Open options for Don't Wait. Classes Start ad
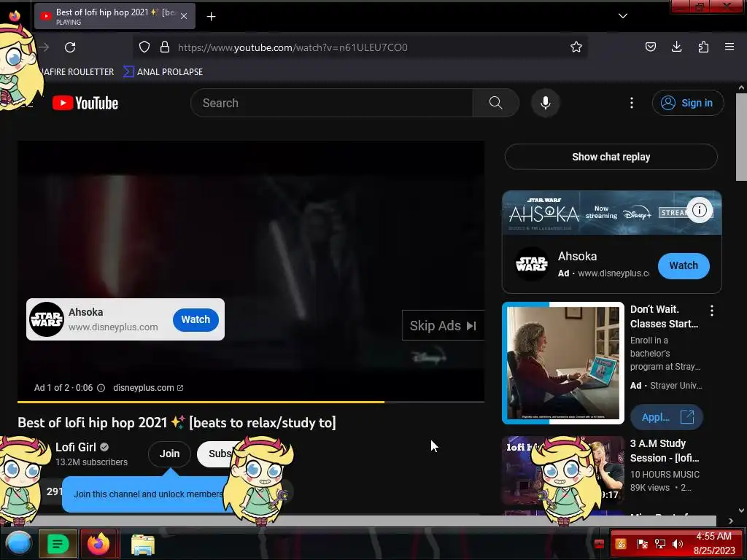The width and height of the screenshot is (747, 560). pos(712,311)
